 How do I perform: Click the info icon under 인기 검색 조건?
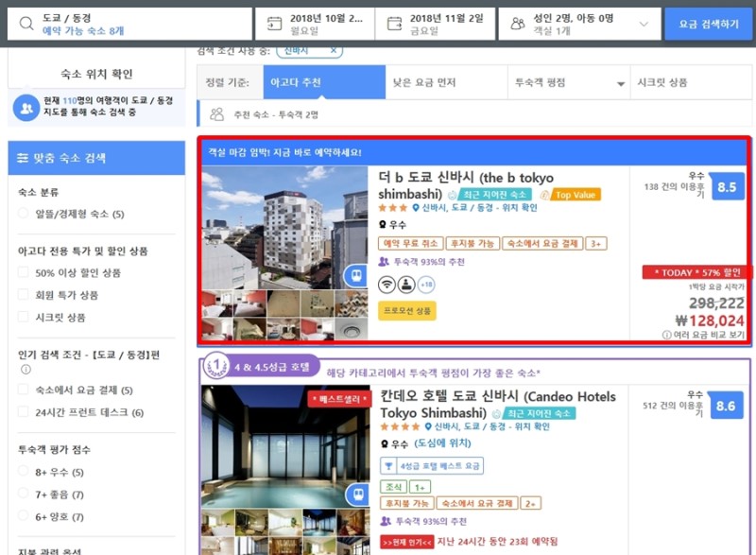[26, 370]
